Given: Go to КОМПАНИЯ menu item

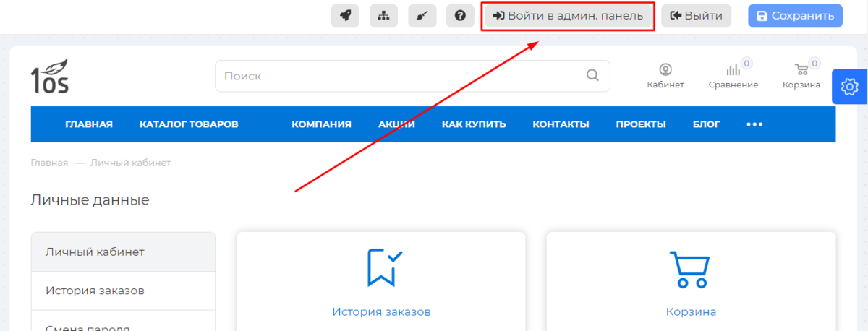Looking at the screenshot, I should tap(321, 124).
